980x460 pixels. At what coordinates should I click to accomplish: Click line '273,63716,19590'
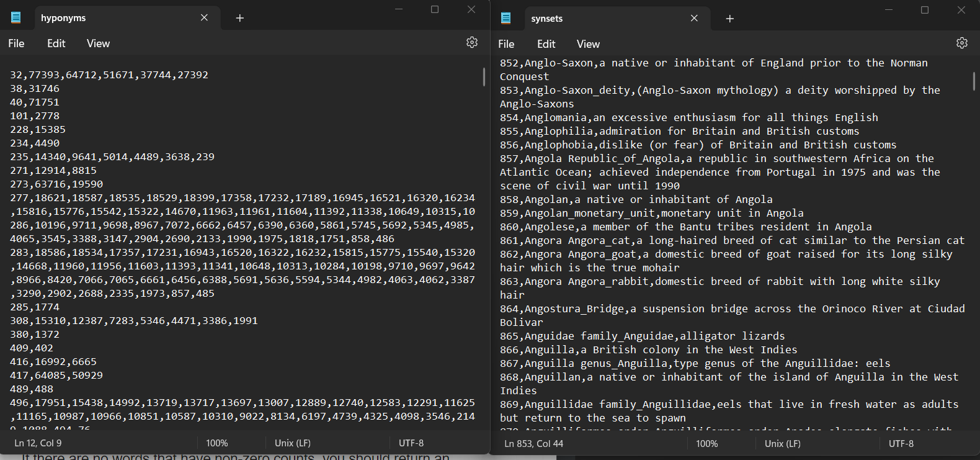click(56, 184)
